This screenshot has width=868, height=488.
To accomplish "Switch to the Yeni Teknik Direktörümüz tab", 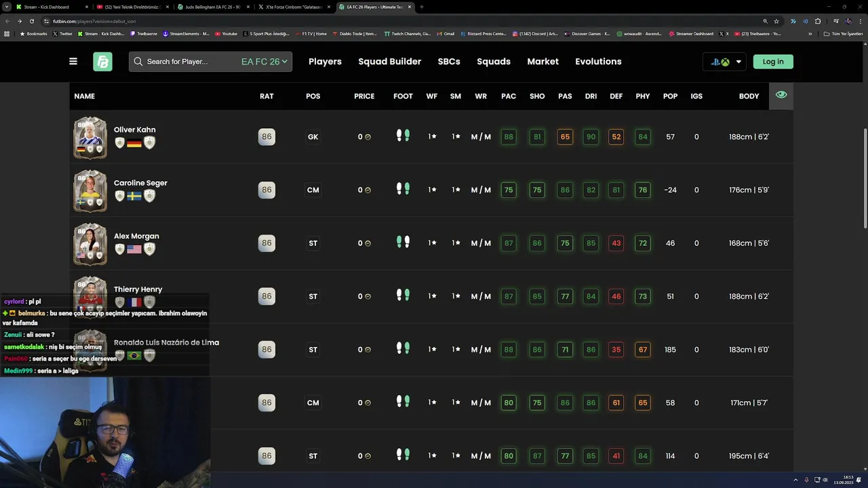I will (x=132, y=7).
